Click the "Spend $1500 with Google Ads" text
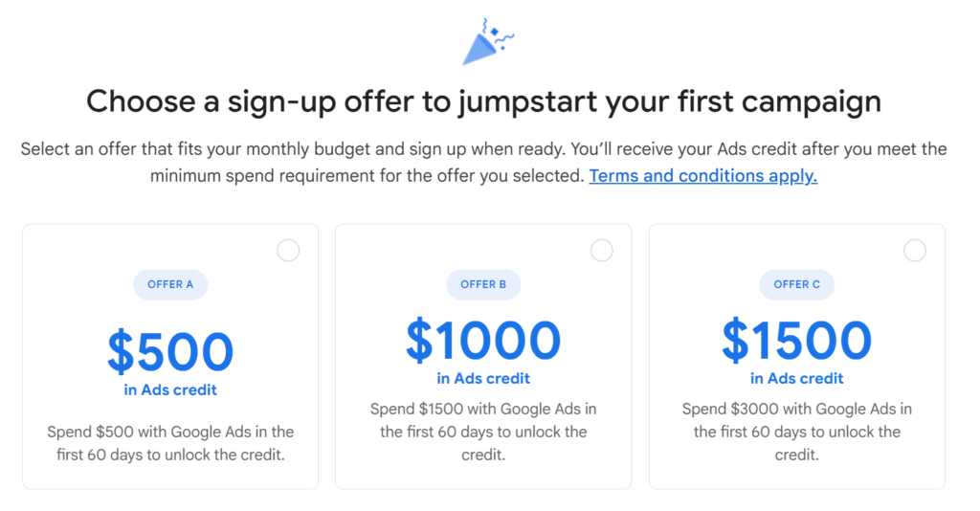 (x=483, y=410)
